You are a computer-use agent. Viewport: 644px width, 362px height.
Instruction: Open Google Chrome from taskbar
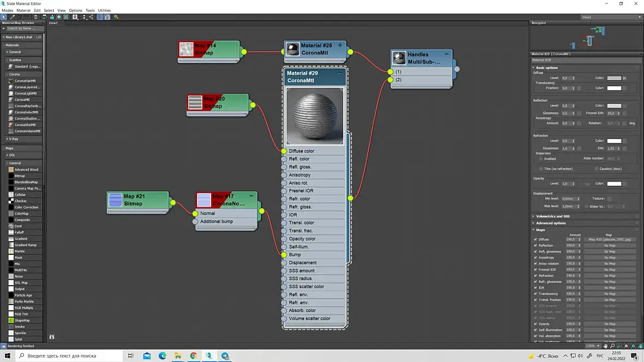(x=193, y=356)
